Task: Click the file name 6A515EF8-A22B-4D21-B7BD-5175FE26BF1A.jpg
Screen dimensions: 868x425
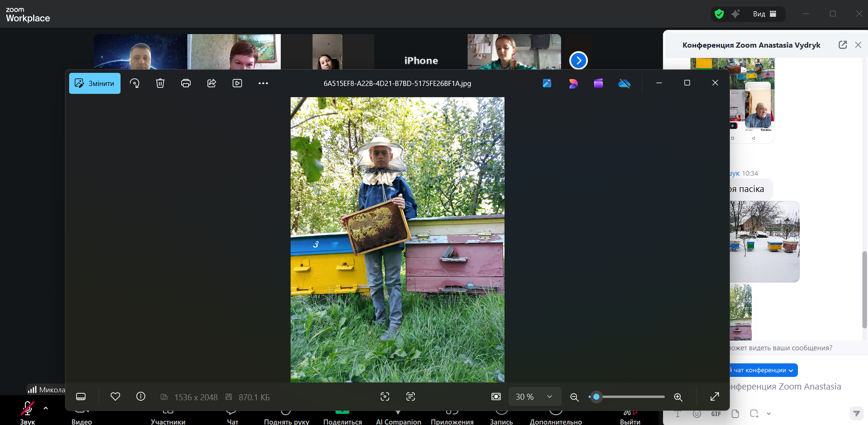Action: (397, 84)
